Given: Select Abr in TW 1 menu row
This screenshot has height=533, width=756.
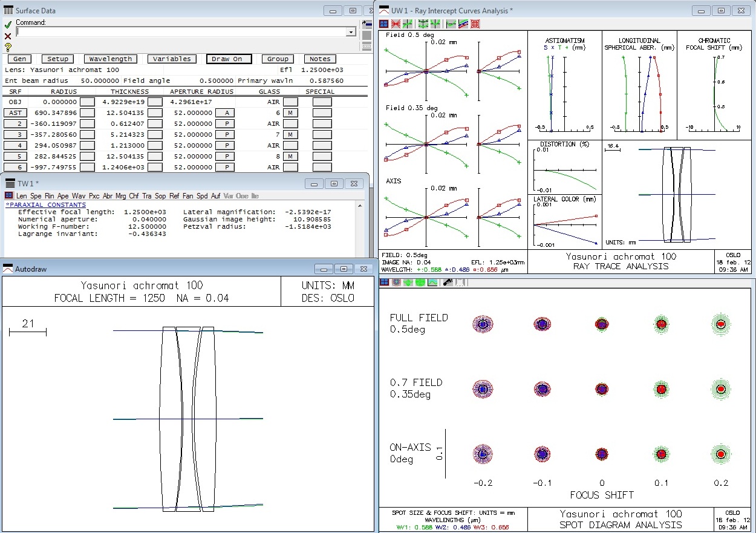Looking at the screenshot, I should click(x=108, y=196).
